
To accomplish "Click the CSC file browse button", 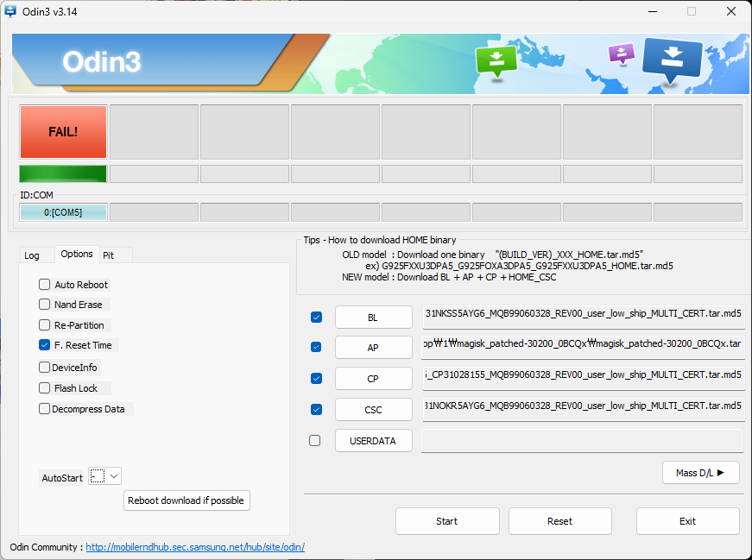I will 373,410.
